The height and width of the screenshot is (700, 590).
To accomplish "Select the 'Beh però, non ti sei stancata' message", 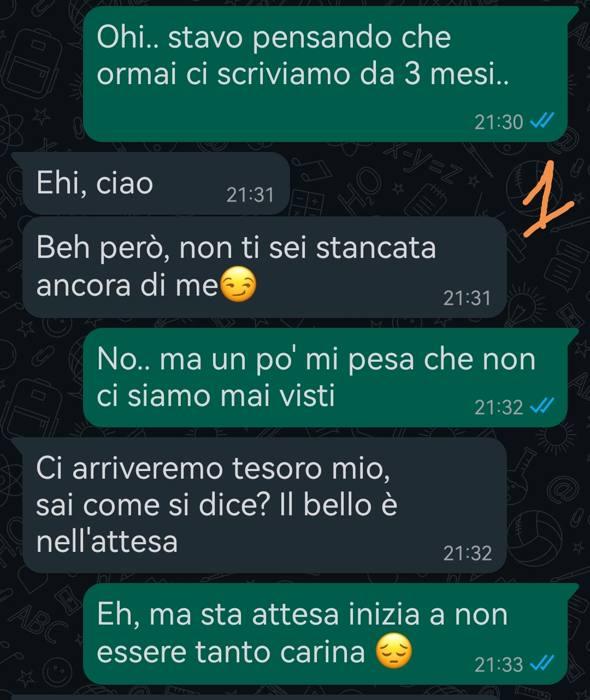I will click(265, 268).
